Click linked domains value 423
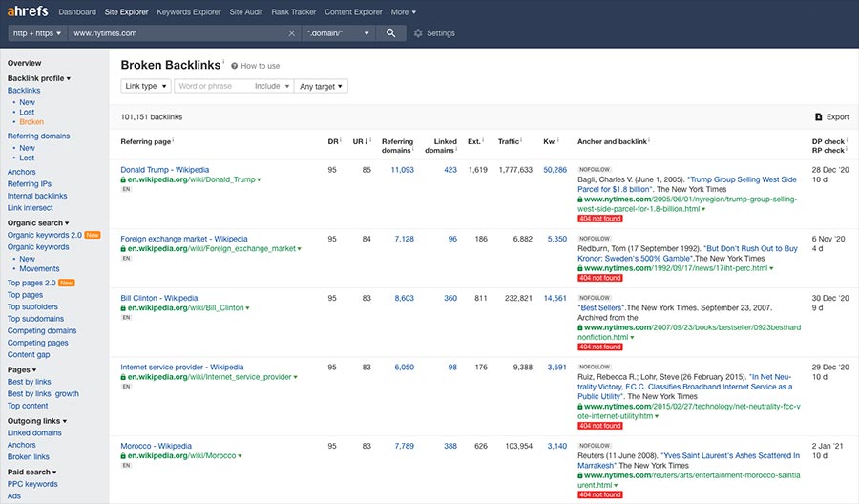The width and height of the screenshot is (859, 504). [x=450, y=170]
